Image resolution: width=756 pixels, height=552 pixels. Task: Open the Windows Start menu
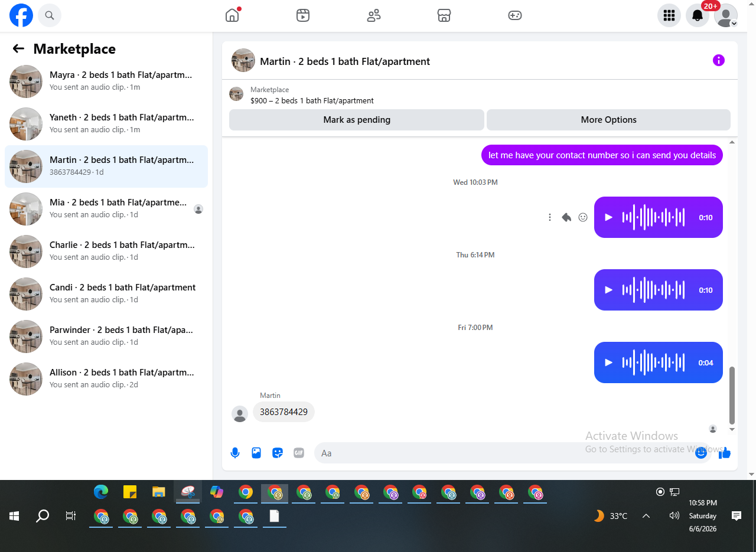tap(14, 516)
